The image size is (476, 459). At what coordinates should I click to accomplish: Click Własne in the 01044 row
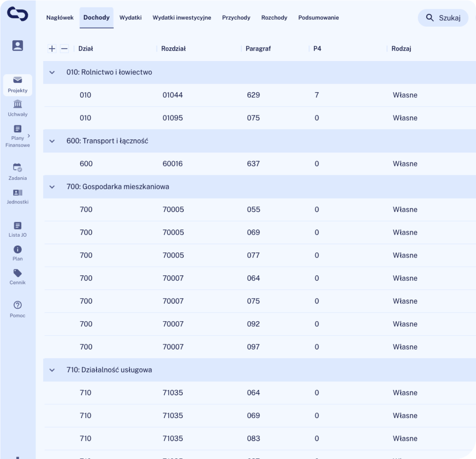[x=405, y=95]
